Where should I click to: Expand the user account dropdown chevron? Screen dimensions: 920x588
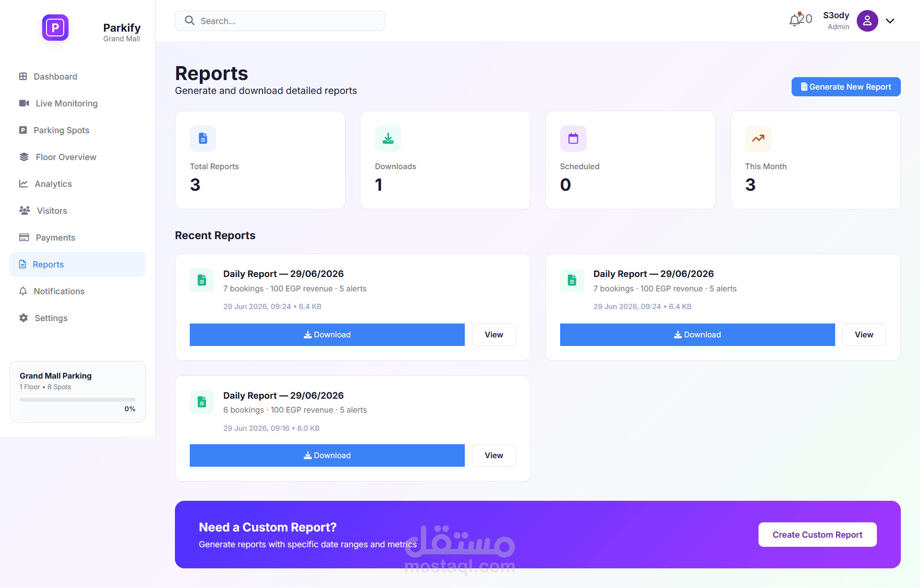[x=890, y=21]
